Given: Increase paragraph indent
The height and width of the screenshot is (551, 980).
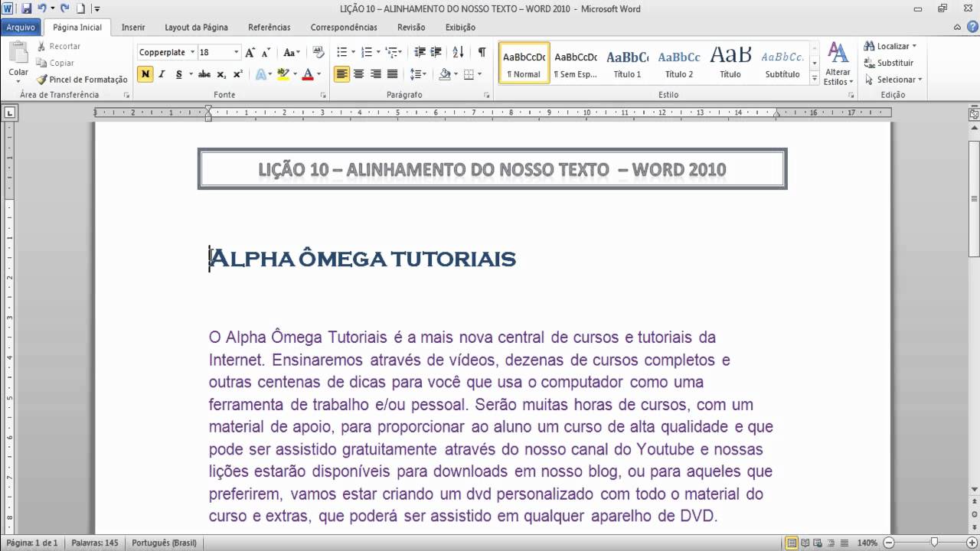Looking at the screenshot, I should tap(436, 53).
